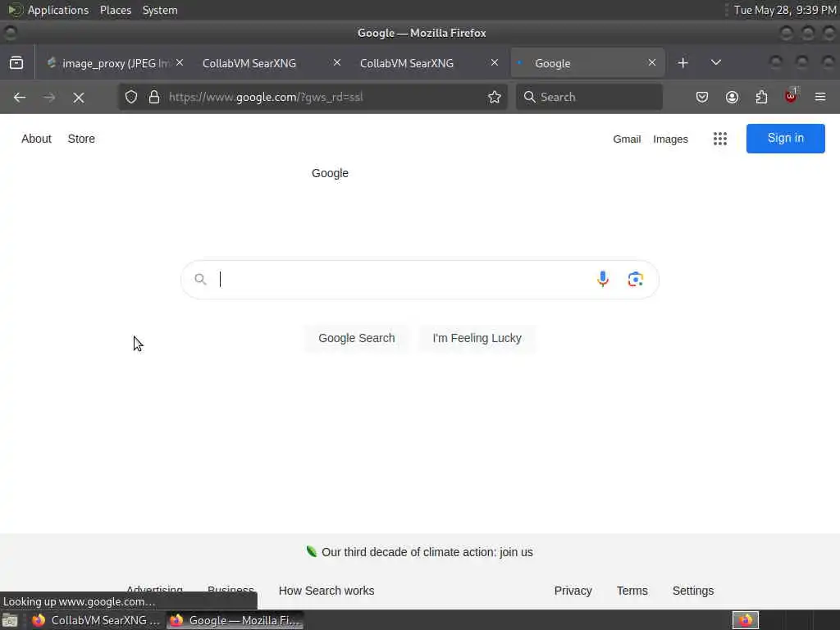Click Firefox workspace thumbnail in bottom panel

(x=745, y=620)
